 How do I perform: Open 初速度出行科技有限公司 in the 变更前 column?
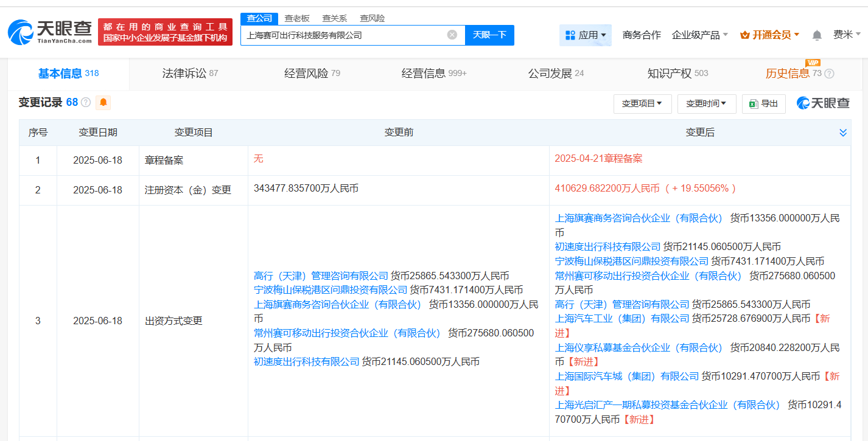click(x=307, y=362)
